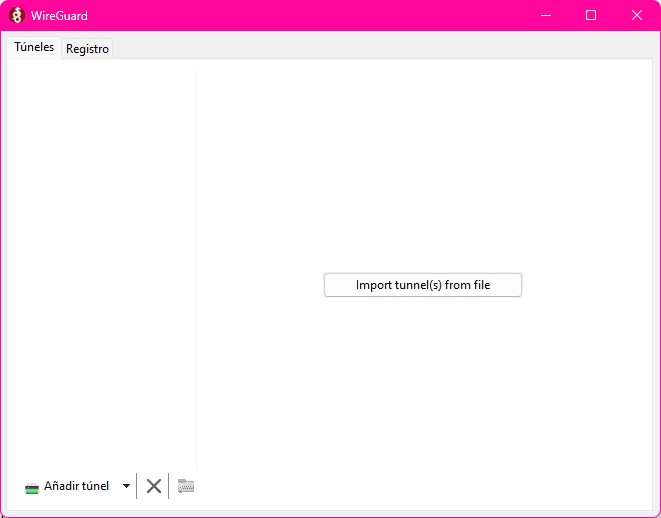This screenshot has height=518, width=661.
Task: Open the Registro tab
Action: tap(87, 49)
